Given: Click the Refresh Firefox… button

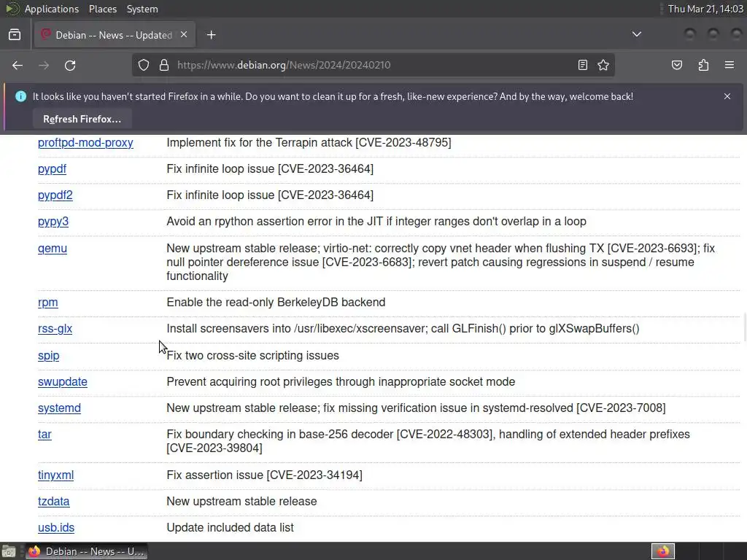Looking at the screenshot, I should pyautogui.click(x=82, y=119).
